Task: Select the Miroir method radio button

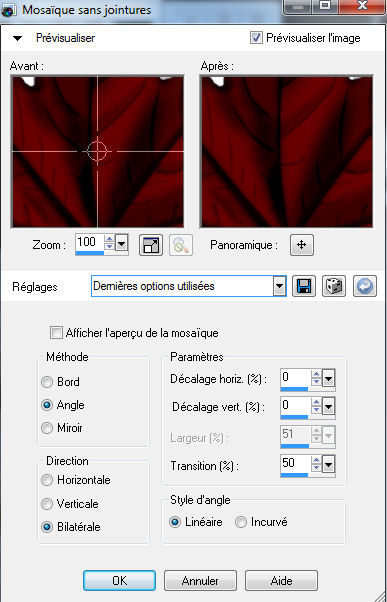Action: point(47,428)
